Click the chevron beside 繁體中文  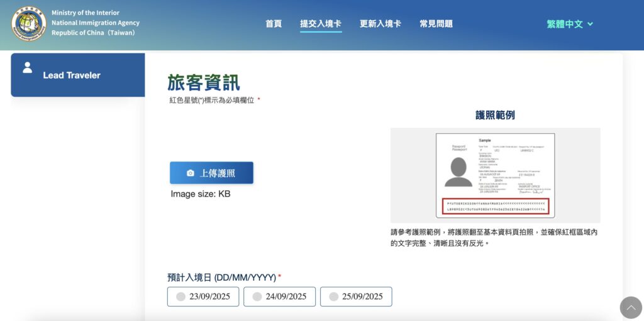click(x=590, y=24)
